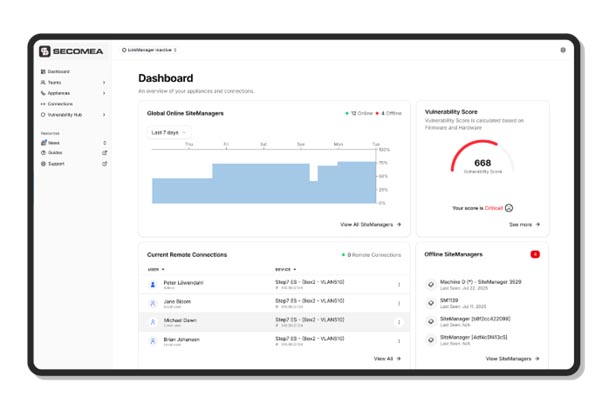Screen dimensions: 602x417
Task: Open settings gear in top right
Action: [563, 50]
